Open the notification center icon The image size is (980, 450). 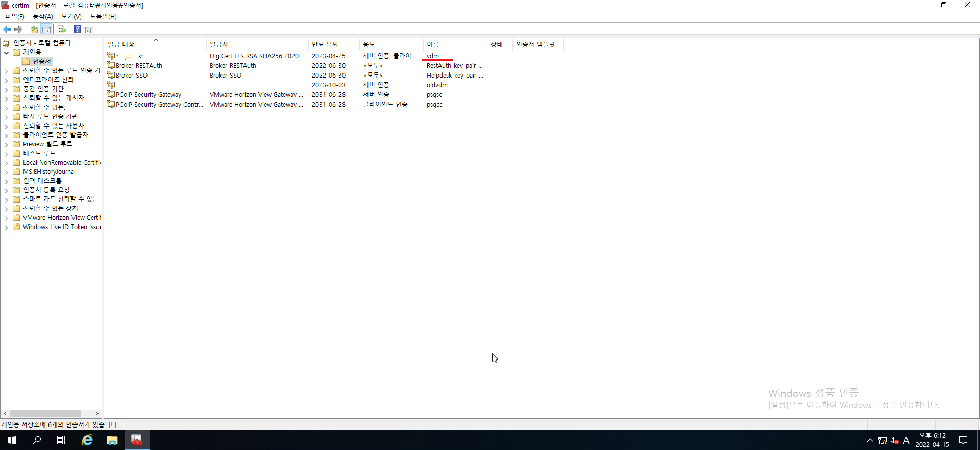coord(963,440)
